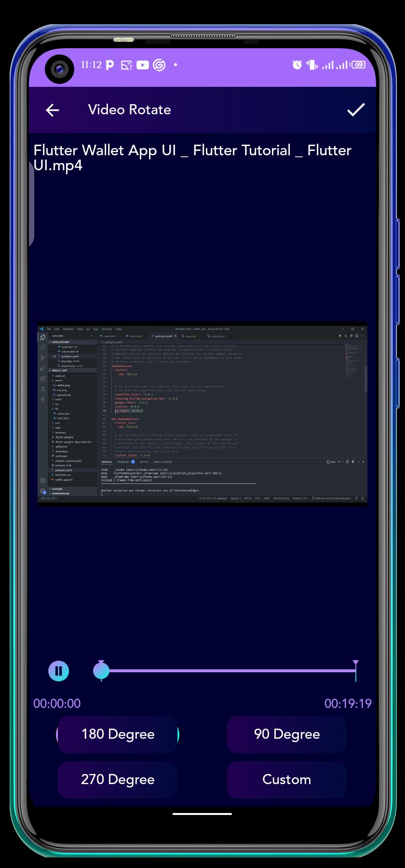Click the video file name title

pos(192,158)
